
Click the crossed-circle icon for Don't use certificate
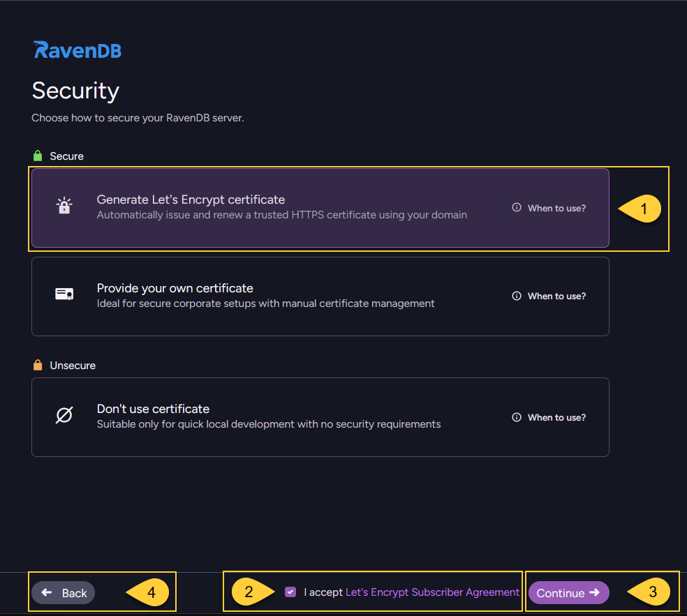coord(64,415)
